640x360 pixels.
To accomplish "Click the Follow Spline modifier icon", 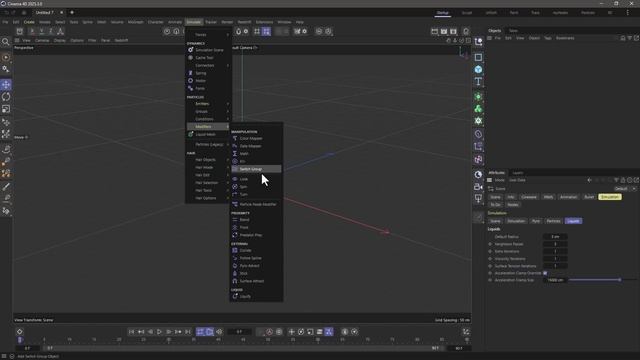I will (x=235, y=258).
